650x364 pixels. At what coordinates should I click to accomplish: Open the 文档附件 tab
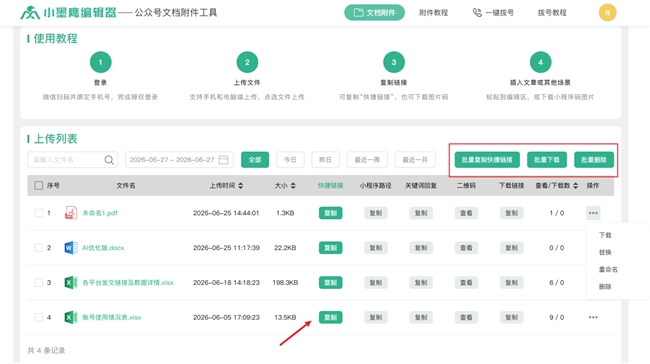pyautogui.click(x=374, y=12)
